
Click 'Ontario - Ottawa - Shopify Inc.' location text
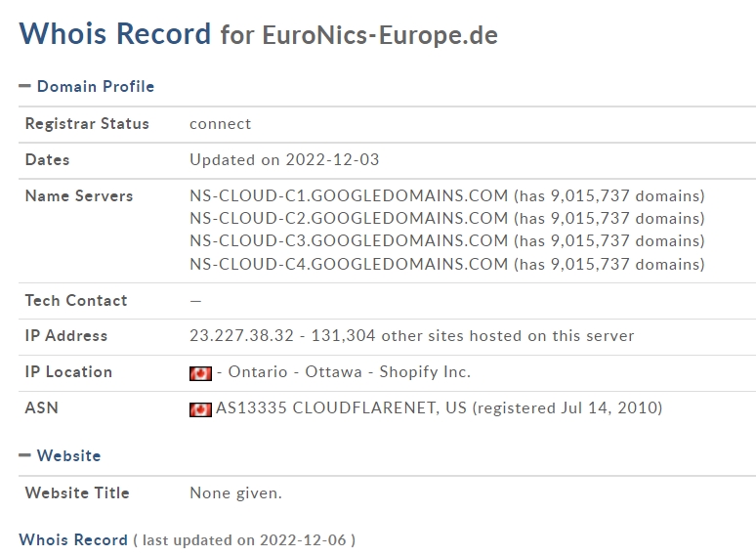pos(349,371)
